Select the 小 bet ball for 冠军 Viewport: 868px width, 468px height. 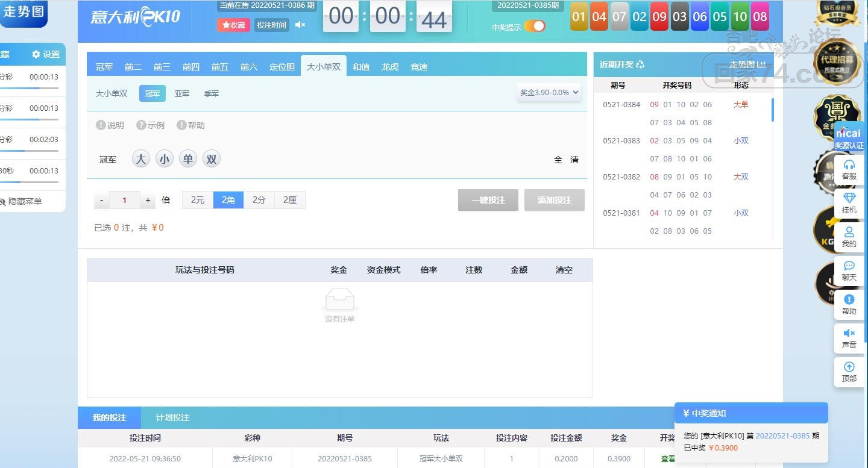(x=165, y=159)
